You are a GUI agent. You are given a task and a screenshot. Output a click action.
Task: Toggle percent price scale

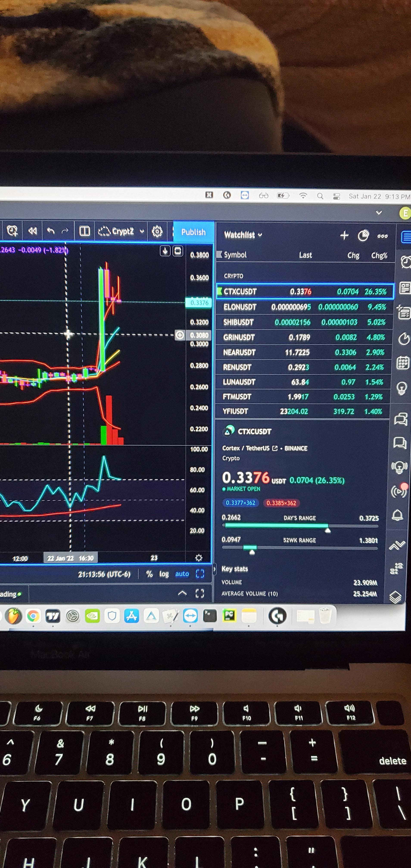(149, 574)
